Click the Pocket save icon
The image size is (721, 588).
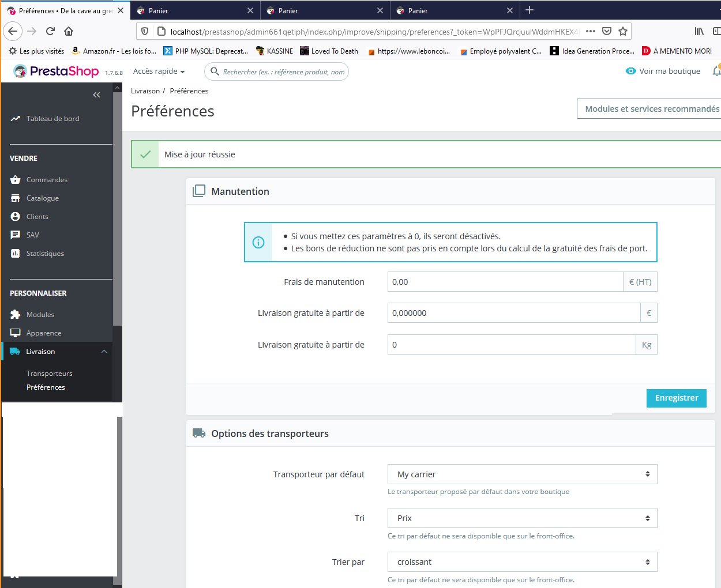pos(607,31)
